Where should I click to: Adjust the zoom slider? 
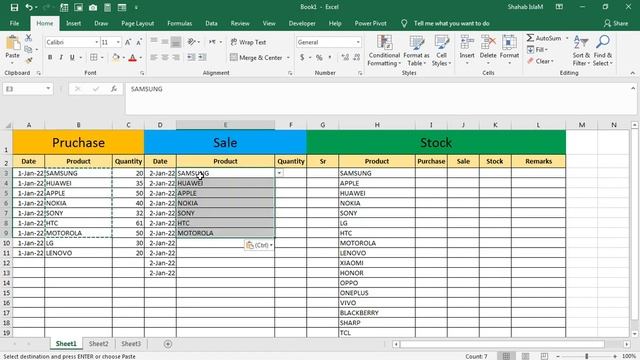point(587,356)
